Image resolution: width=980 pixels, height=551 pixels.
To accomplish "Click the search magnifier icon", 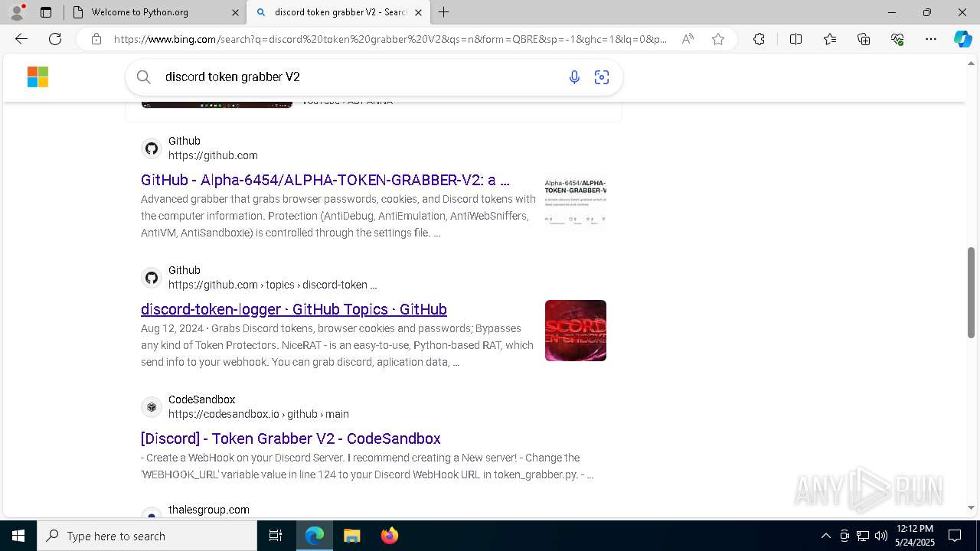I will pos(143,77).
